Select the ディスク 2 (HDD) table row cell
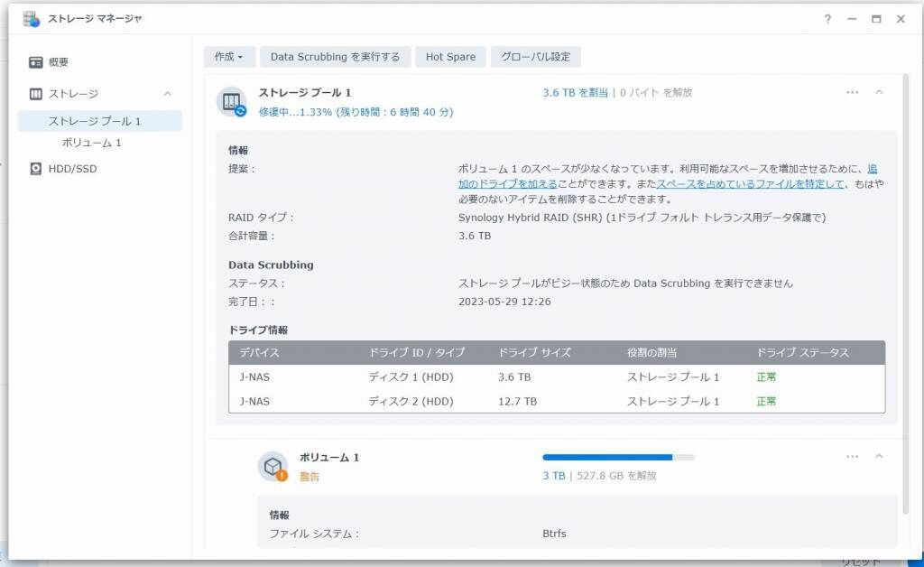Viewport: 924px width, 567px height. (x=411, y=402)
